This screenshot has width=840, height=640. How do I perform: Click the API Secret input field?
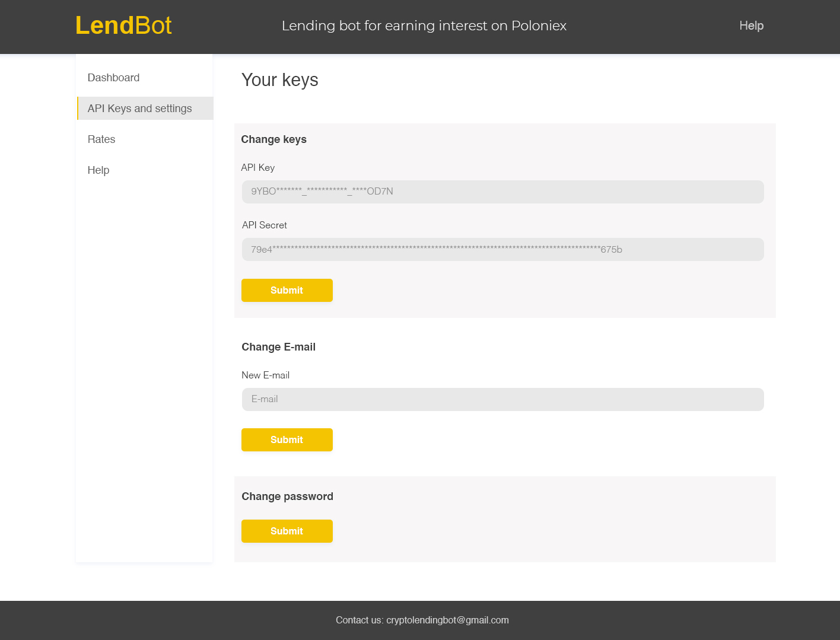tap(502, 249)
